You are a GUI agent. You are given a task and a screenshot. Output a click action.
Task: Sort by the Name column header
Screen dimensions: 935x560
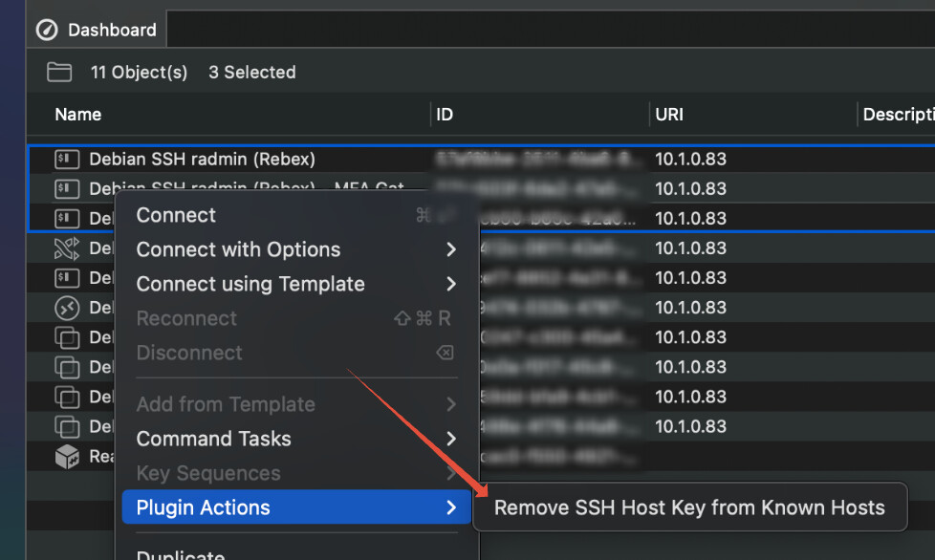pos(78,115)
